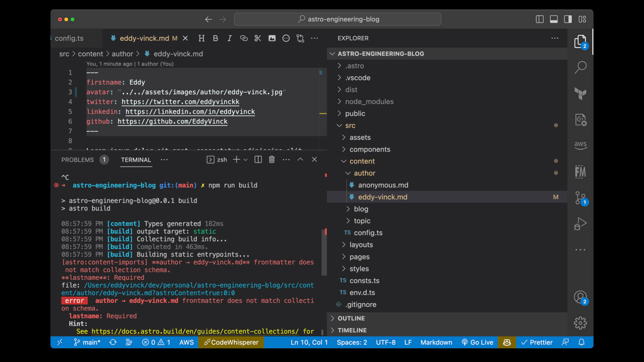Open the AWS toolkit in activity bar
Screen dimensions: 644x362
(x=580, y=145)
